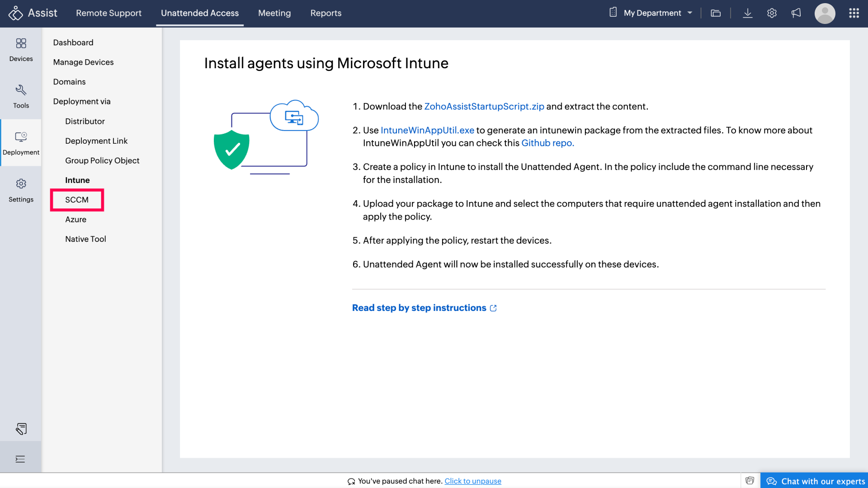868x488 pixels.
Task: Select SCCM deployment option
Action: [77, 200]
